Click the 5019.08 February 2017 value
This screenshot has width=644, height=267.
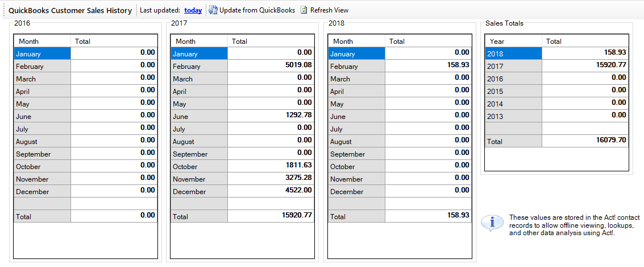pyautogui.click(x=298, y=65)
